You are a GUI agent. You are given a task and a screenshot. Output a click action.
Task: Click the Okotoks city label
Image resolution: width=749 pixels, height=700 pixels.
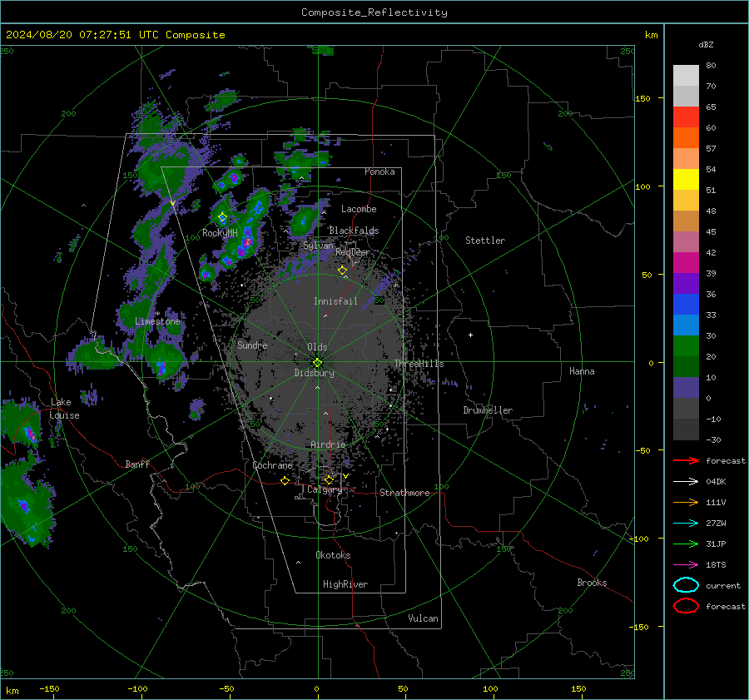[x=333, y=555]
